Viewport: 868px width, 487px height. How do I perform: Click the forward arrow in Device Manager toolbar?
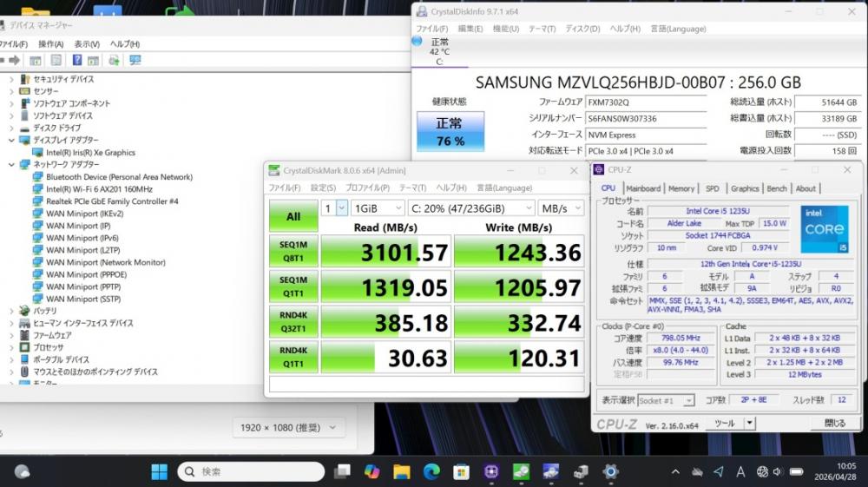(15, 60)
